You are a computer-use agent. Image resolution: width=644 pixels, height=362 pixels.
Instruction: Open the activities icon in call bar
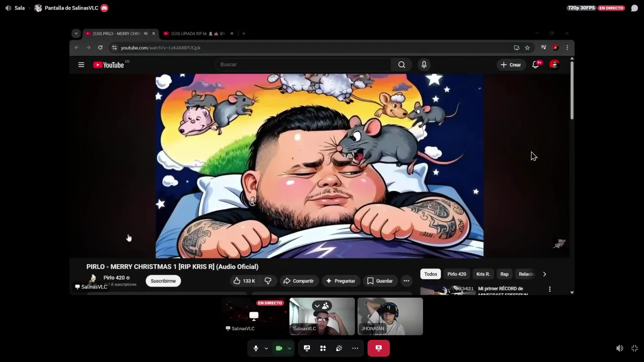[x=323, y=348]
